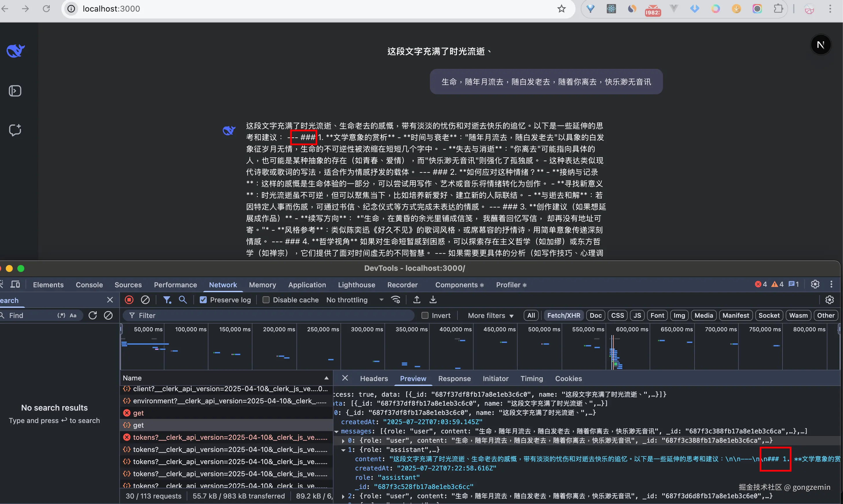This screenshot has height=504, width=843.
Task: Click the stop recording network log icon
Action: pos(129,300)
